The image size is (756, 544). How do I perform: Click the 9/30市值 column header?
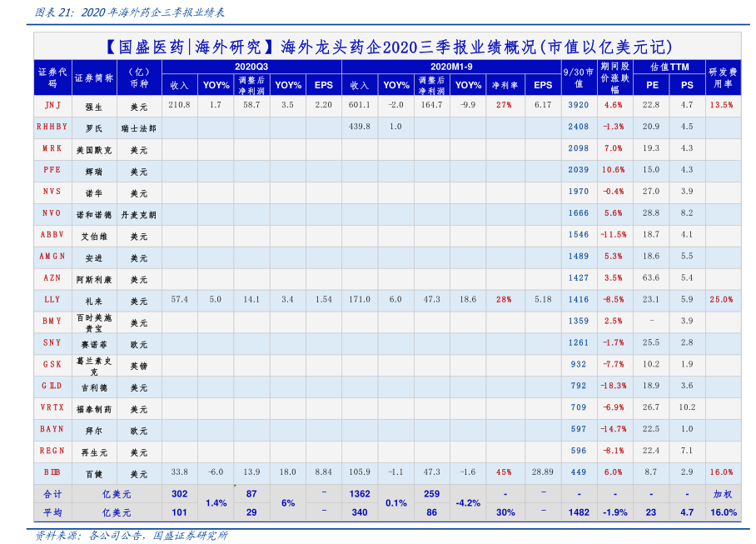[579, 77]
